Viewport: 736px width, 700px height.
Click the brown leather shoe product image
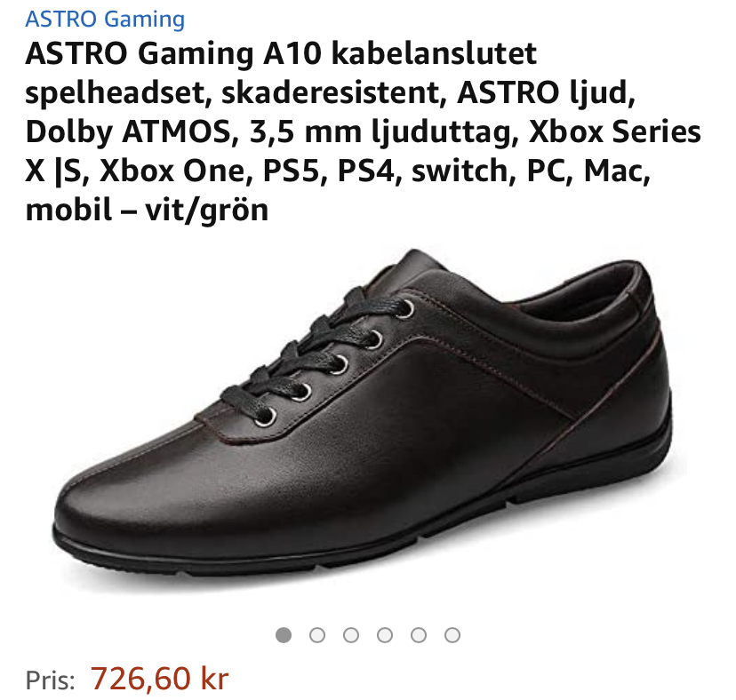pyautogui.click(x=364, y=413)
